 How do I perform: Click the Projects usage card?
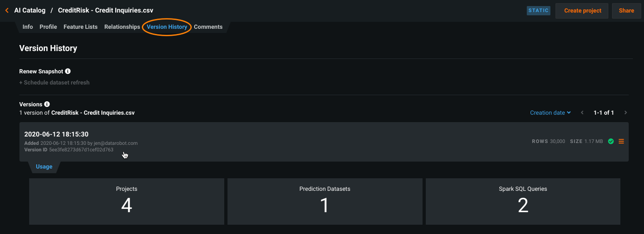(126, 201)
